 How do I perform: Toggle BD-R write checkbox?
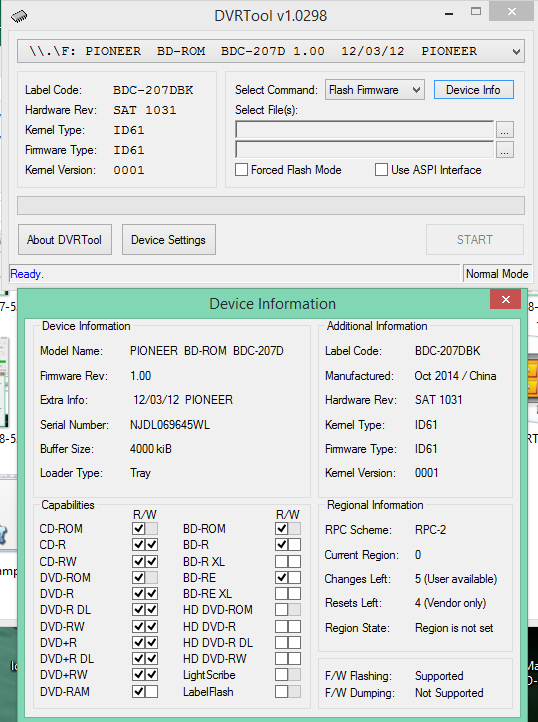pyautogui.click(x=294, y=545)
